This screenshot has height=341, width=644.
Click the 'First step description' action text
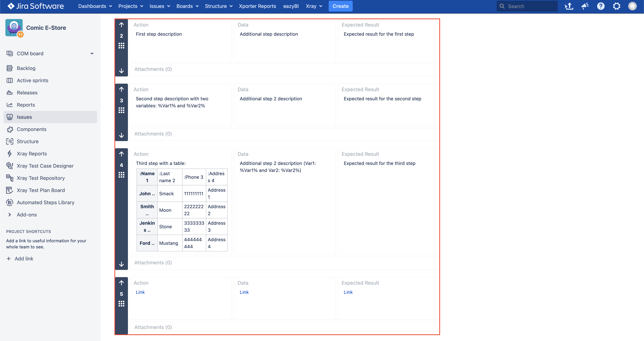pos(159,34)
